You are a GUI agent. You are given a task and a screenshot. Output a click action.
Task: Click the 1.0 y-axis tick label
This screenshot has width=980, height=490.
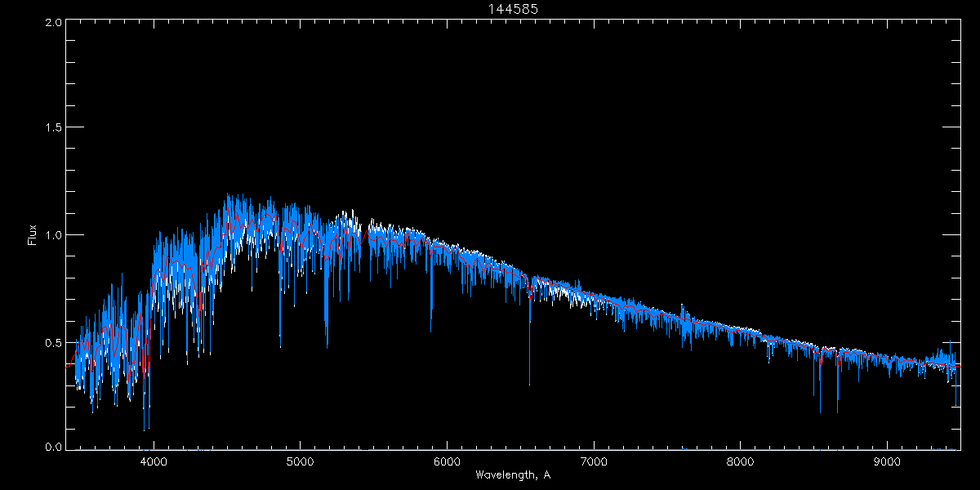(x=54, y=235)
